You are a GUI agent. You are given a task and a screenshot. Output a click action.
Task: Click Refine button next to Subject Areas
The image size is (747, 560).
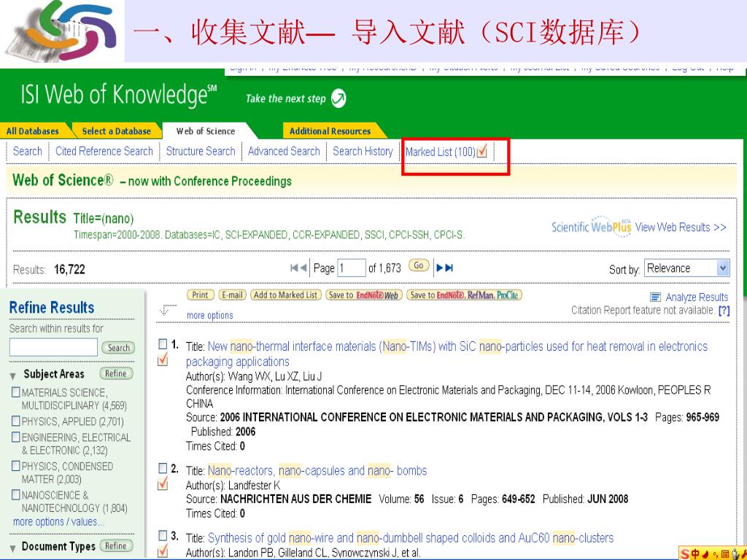[116, 373]
